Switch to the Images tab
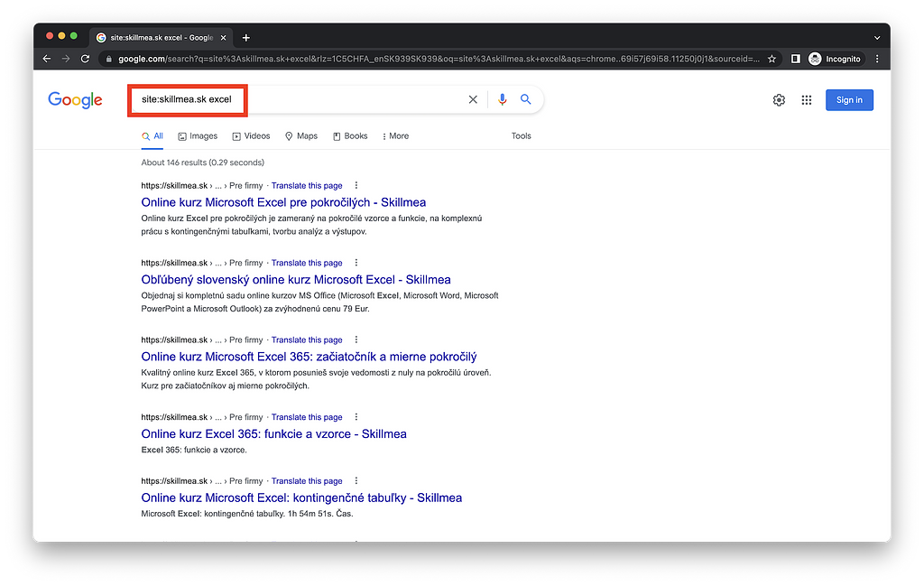Image resolution: width=924 pixels, height=586 pixels. [x=198, y=136]
